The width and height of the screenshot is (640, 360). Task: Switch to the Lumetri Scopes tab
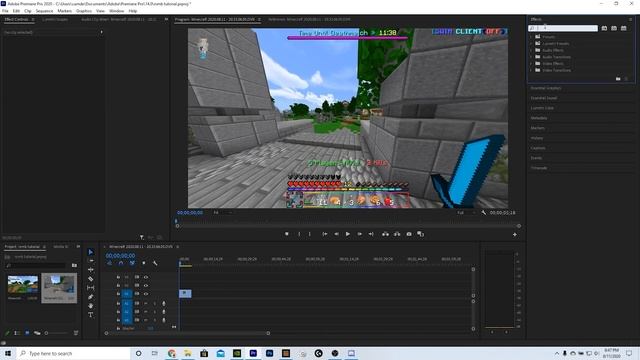55,20
